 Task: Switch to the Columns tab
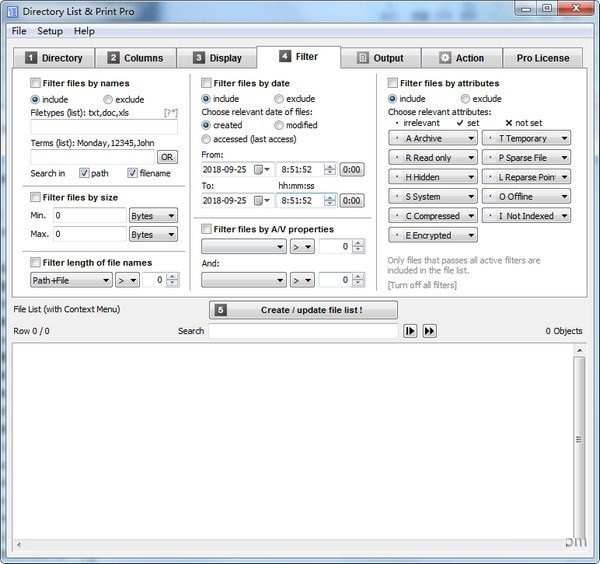pyautogui.click(x=136, y=58)
